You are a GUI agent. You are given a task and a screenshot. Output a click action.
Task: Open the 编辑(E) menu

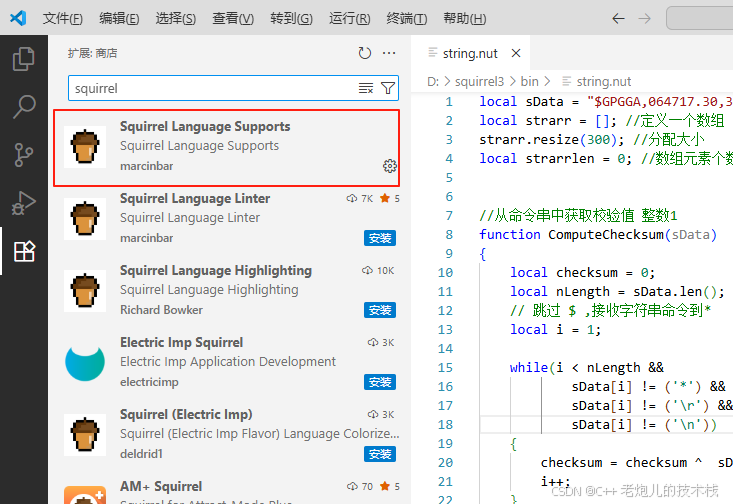(119, 19)
